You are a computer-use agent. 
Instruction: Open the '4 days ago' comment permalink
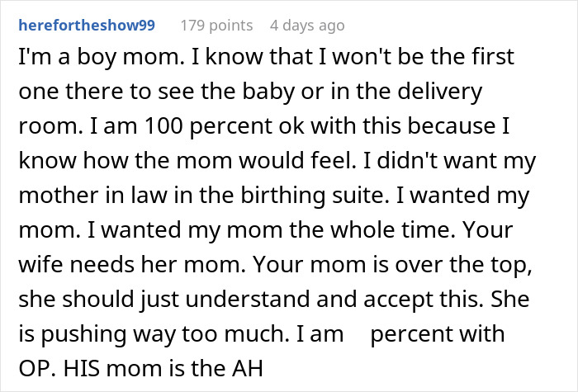tap(308, 26)
